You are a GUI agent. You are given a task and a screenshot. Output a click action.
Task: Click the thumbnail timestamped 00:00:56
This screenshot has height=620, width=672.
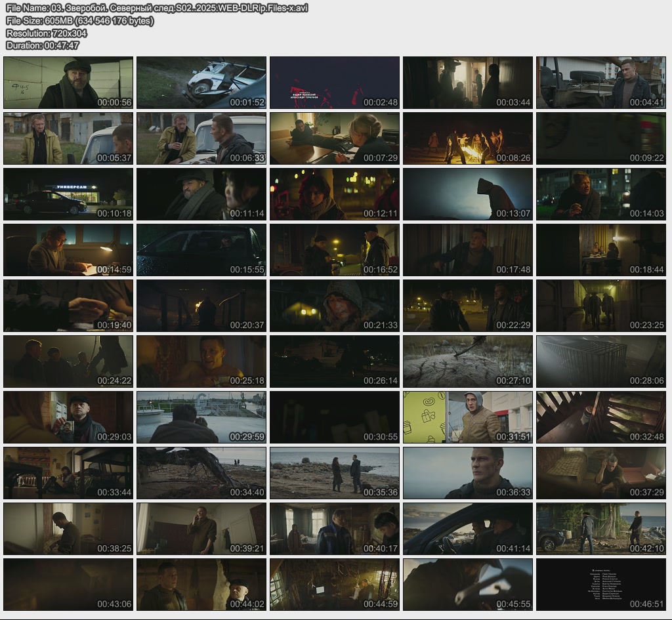pos(68,83)
